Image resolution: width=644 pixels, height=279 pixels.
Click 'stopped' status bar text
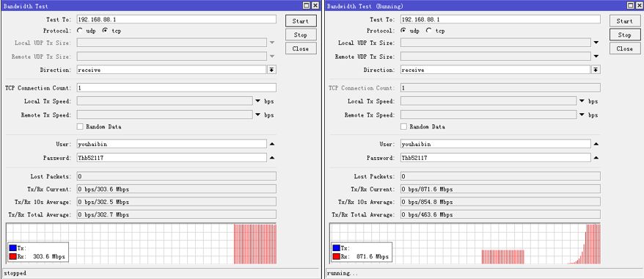15,273
